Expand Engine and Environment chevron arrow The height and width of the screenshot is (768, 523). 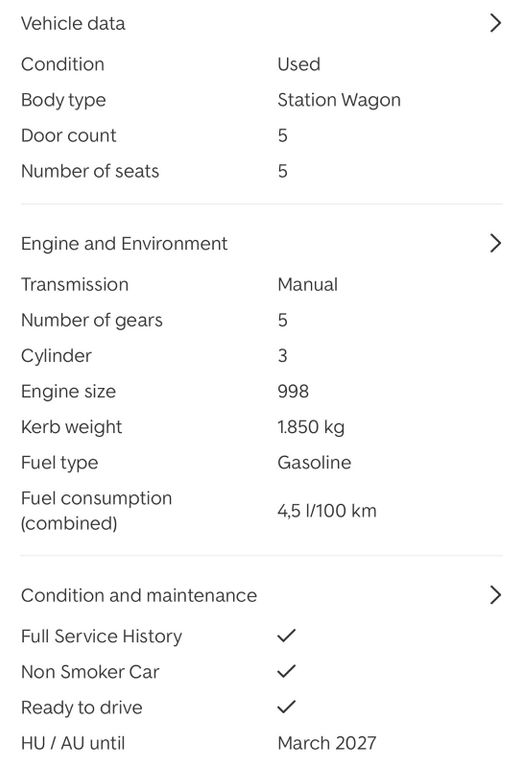tap(496, 243)
